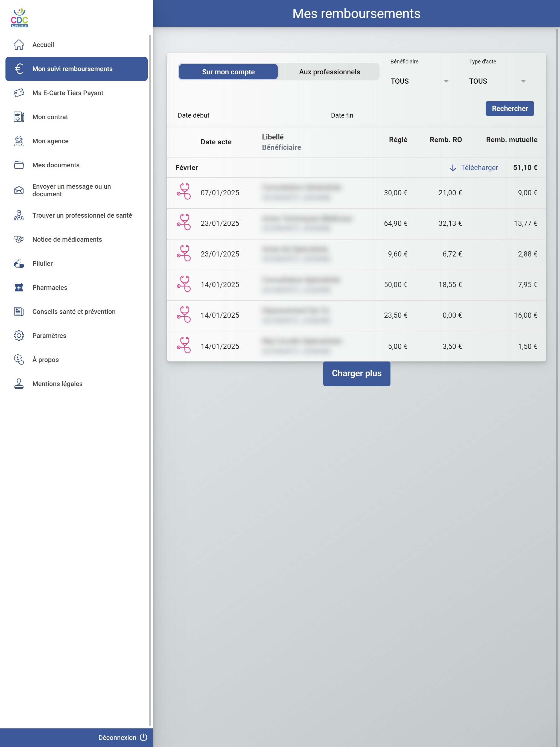
Task: Click the Déconnexion power icon
Action: 144,737
